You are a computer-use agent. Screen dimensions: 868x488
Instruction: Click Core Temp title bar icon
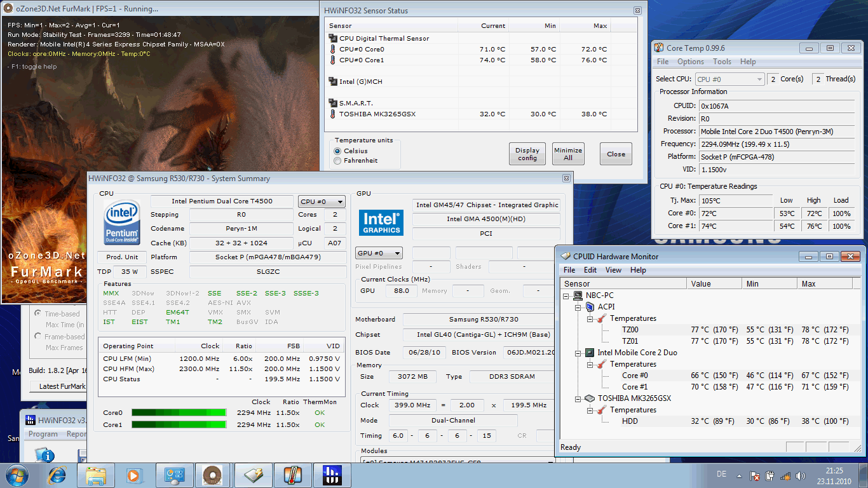(659, 48)
